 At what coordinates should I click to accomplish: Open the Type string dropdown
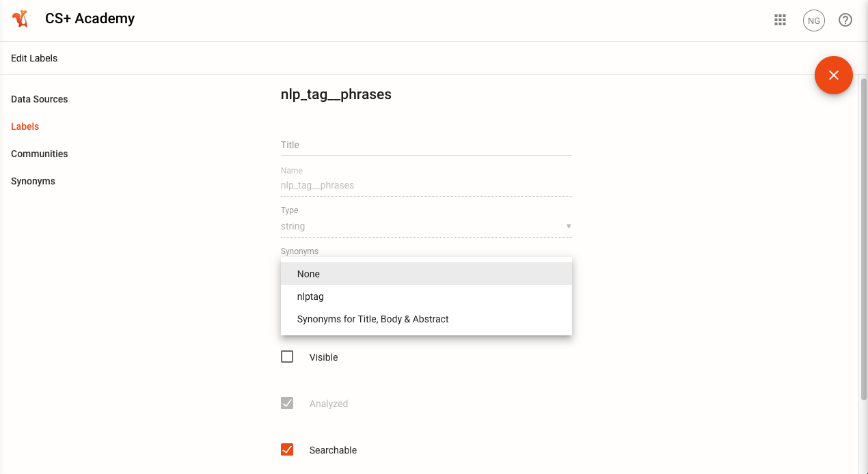coord(426,226)
